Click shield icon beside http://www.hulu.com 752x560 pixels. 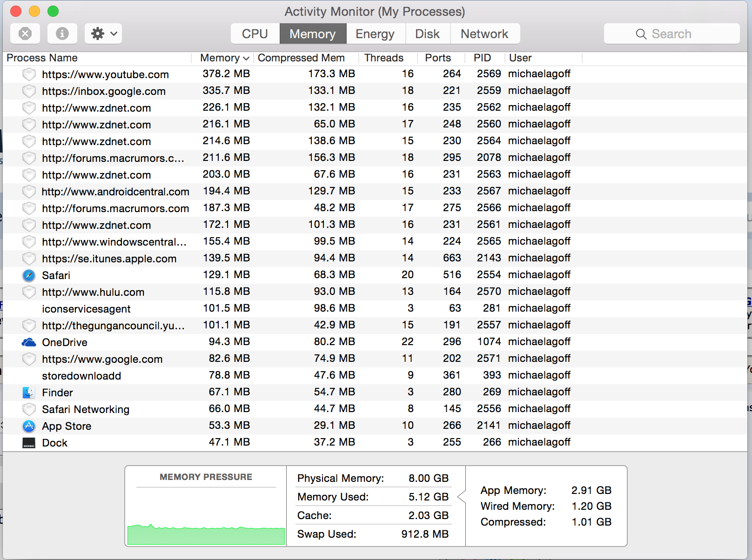[x=29, y=292]
